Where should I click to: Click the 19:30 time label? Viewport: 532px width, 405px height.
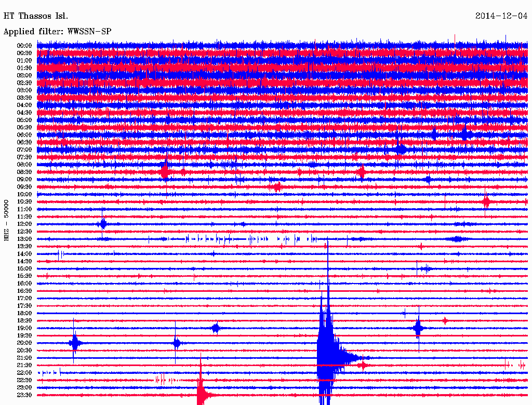point(24,335)
